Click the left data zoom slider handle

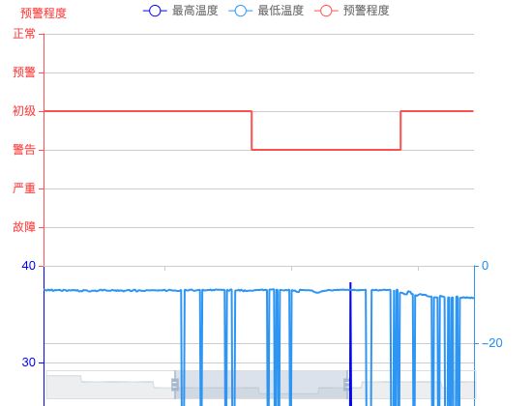point(175,385)
